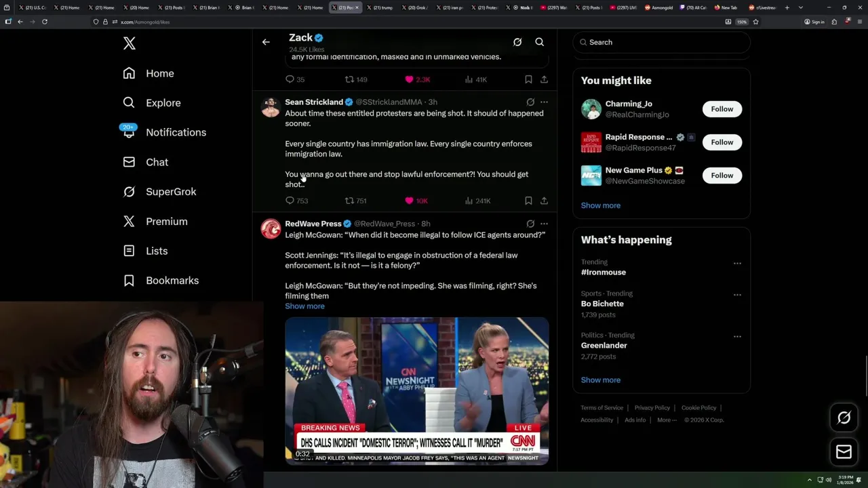The height and width of the screenshot is (488, 868).
Task: Open Greenlander trending topic
Action: [604, 346]
